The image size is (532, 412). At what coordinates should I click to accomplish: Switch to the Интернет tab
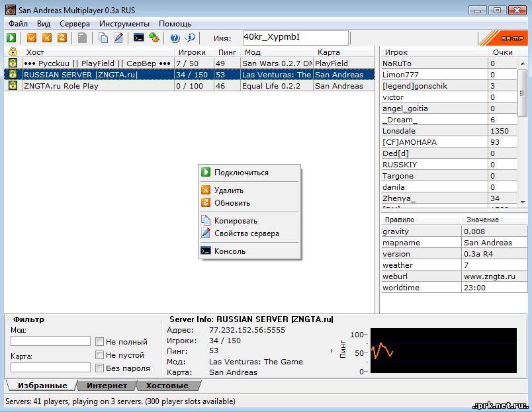point(107,386)
